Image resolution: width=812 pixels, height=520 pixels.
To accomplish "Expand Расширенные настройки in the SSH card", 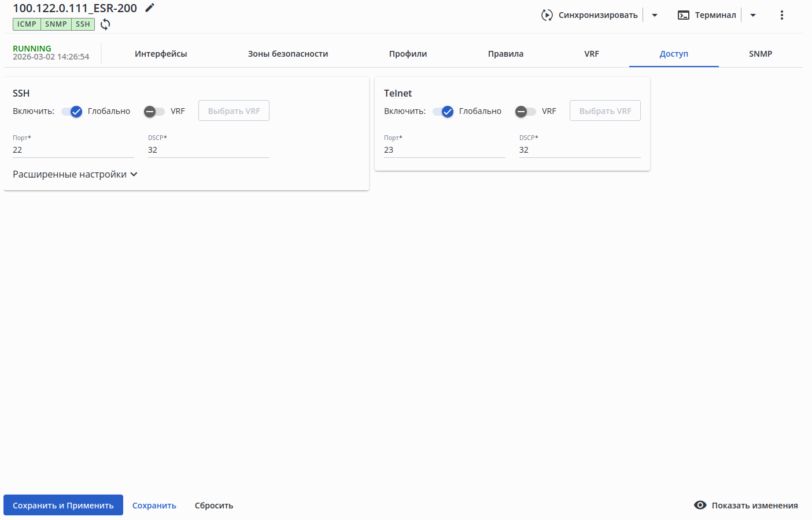I will pyautogui.click(x=75, y=174).
